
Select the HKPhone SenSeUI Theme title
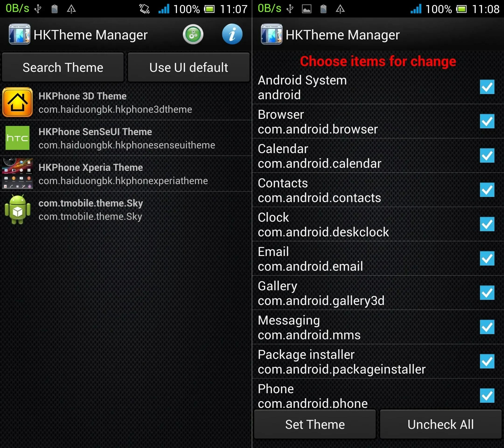(95, 132)
